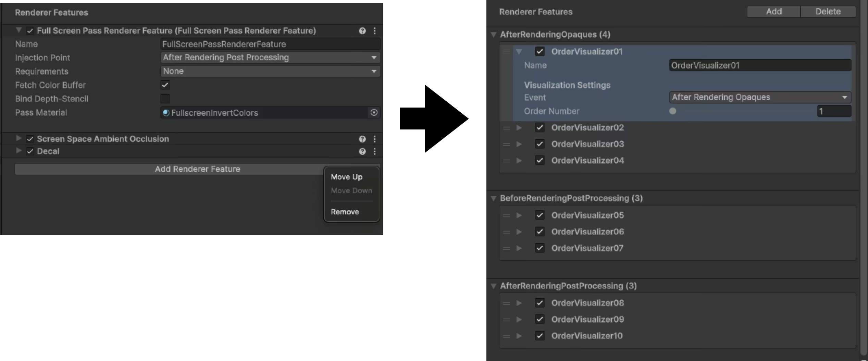Collapse the AfterRenderingOpaques group
Viewport: 868px width, 361px height.
pyautogui.click(x=494, y=35)
